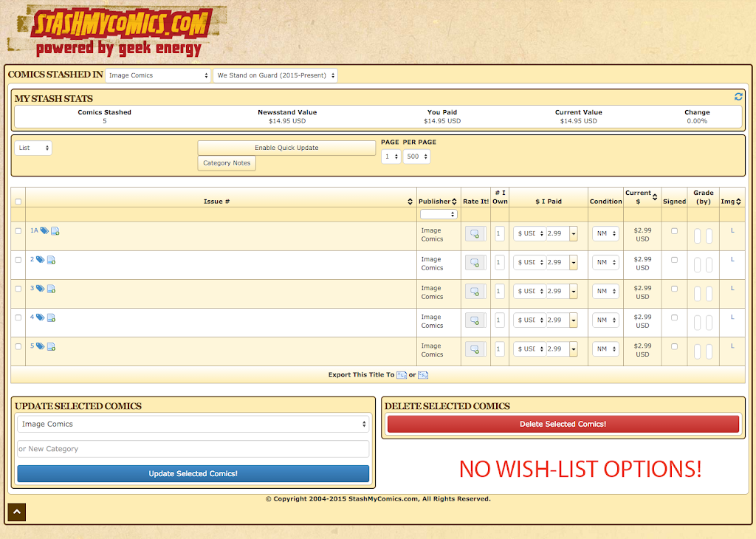
Task: Click the back-to-top arrow button
Action: point(17,512)
